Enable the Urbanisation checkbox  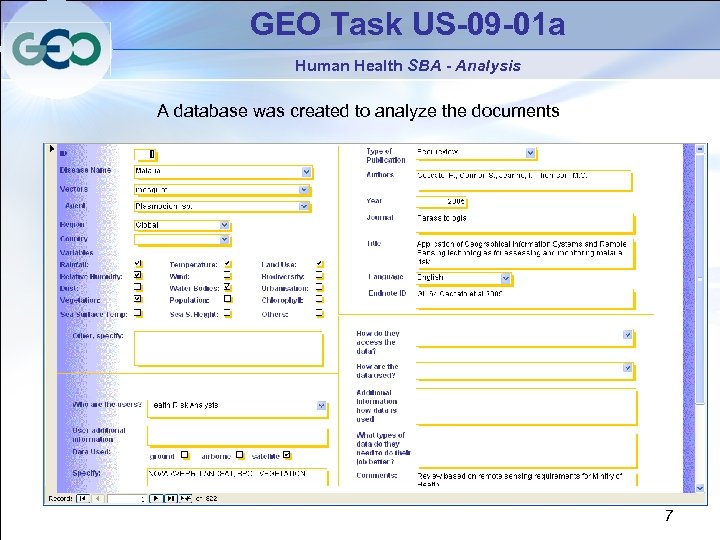pos(320,287)
